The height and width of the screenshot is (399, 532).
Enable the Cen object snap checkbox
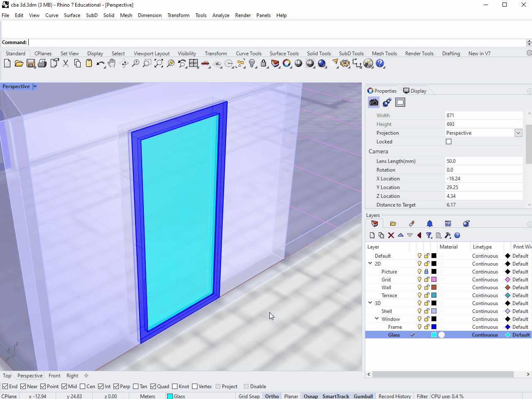(x=83, y=387)
